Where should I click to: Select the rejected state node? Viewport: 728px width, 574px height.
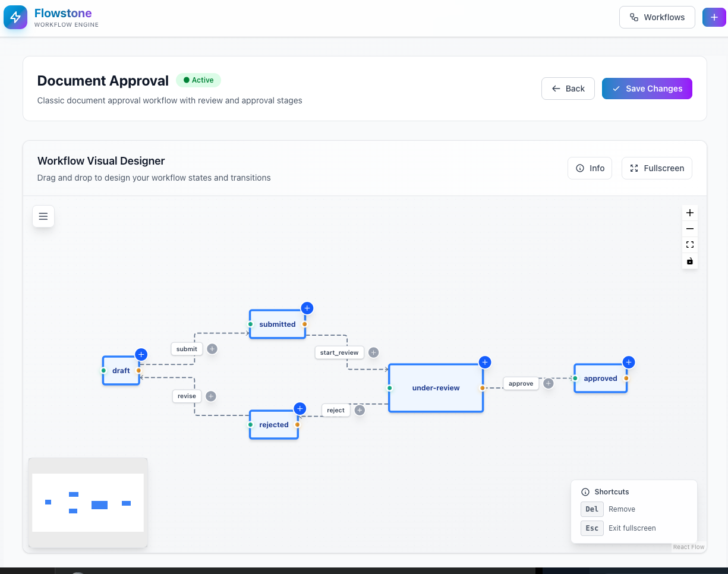coord(274,424)
